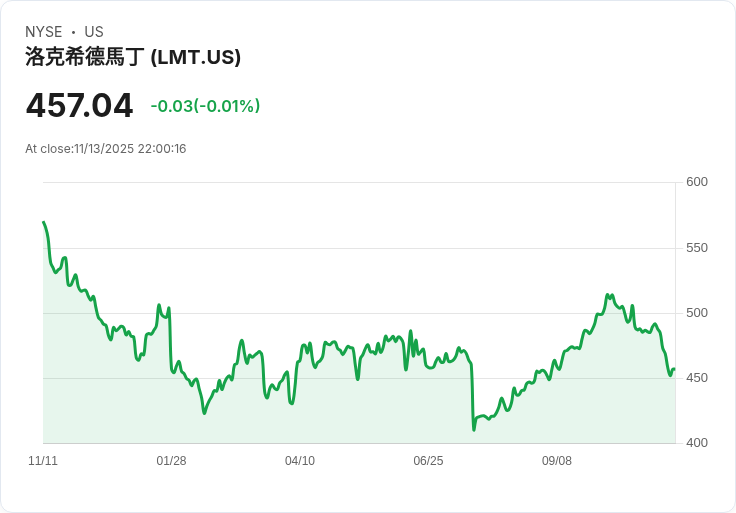Click the 04/10 date axis label

[x=300, y=461]
